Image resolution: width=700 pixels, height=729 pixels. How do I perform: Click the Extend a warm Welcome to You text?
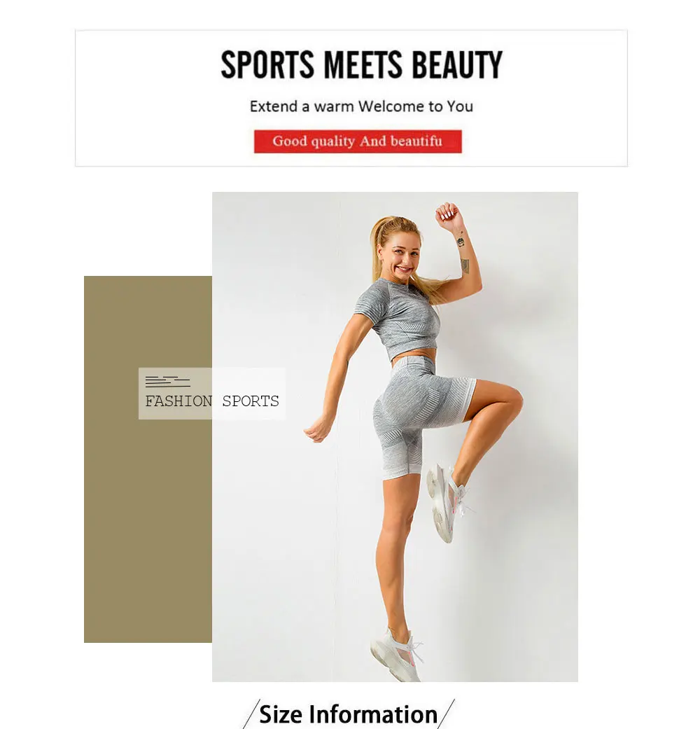pyautogui.click(x=361, y=106)
